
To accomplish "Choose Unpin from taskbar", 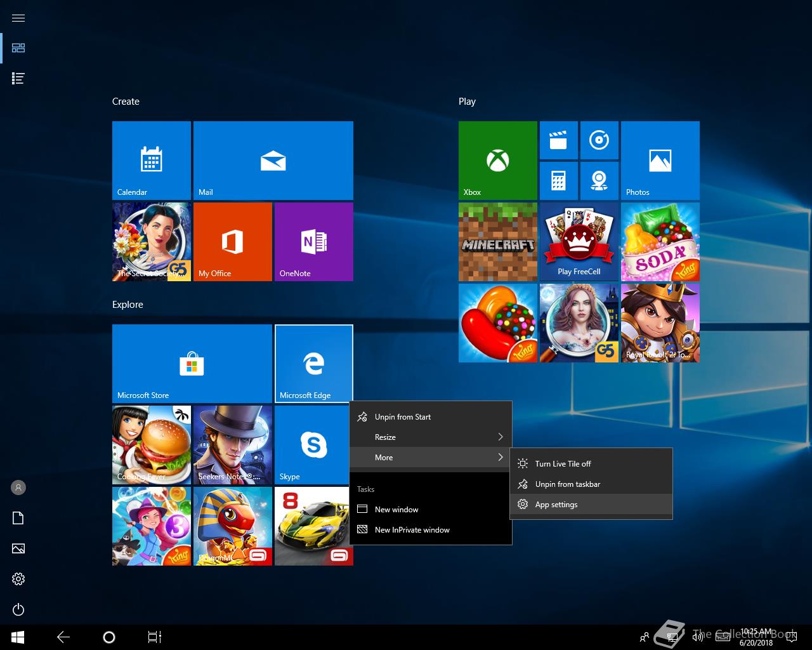I will point(591,484).
